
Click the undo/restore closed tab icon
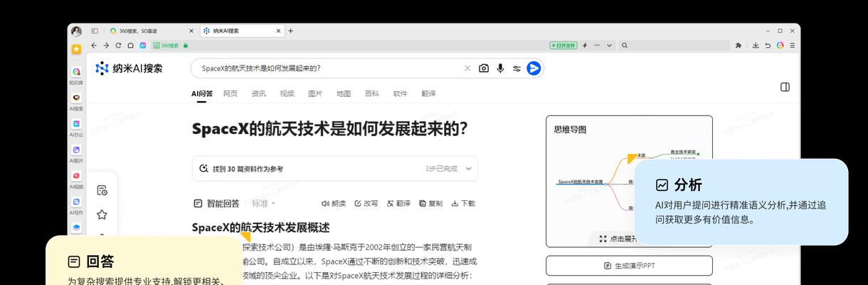click(768, 45)
